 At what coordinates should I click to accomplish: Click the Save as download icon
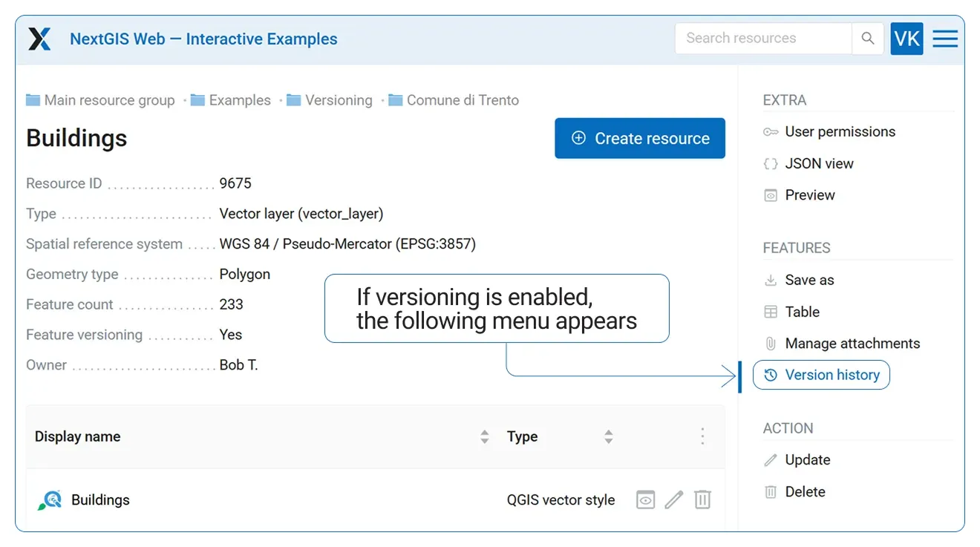[771, 281]
